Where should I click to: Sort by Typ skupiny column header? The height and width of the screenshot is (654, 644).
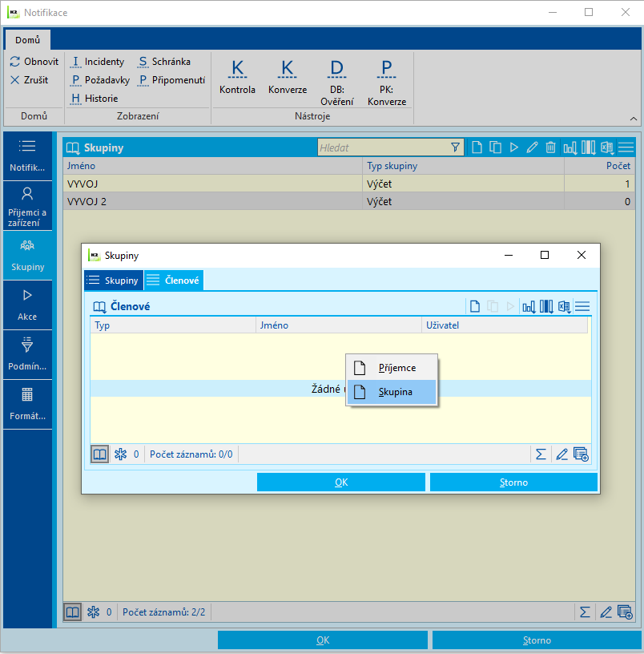tap(463, 166)
